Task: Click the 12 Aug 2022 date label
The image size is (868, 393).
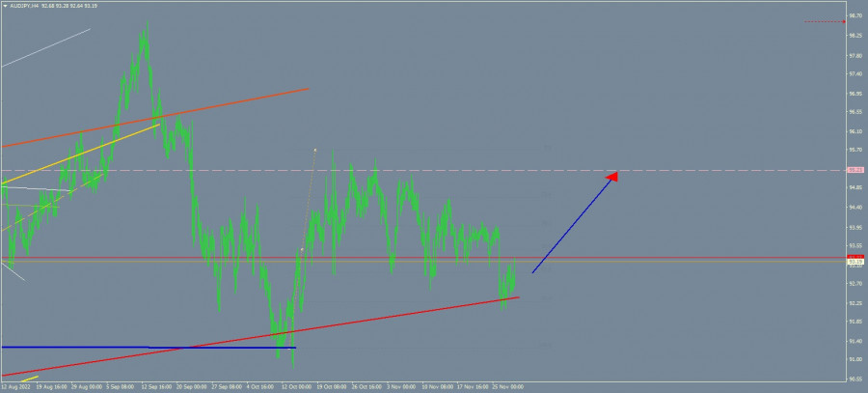Action: pos(14,386)
